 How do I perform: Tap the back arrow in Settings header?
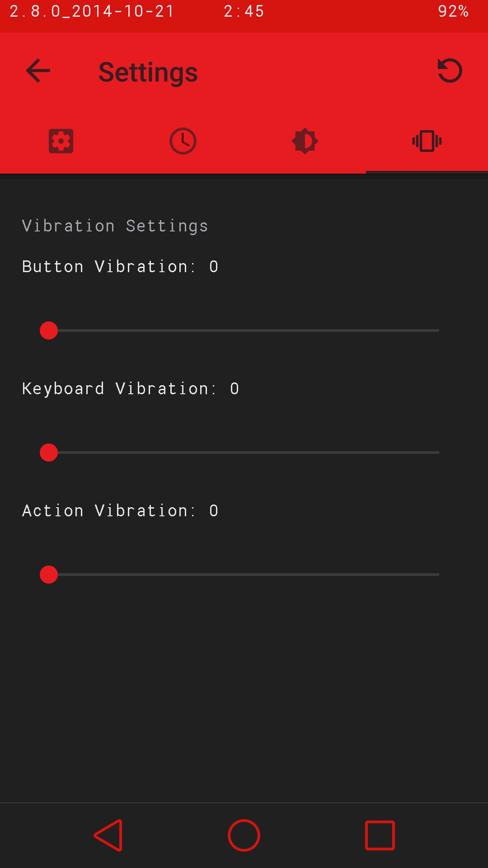coord(38,71)
